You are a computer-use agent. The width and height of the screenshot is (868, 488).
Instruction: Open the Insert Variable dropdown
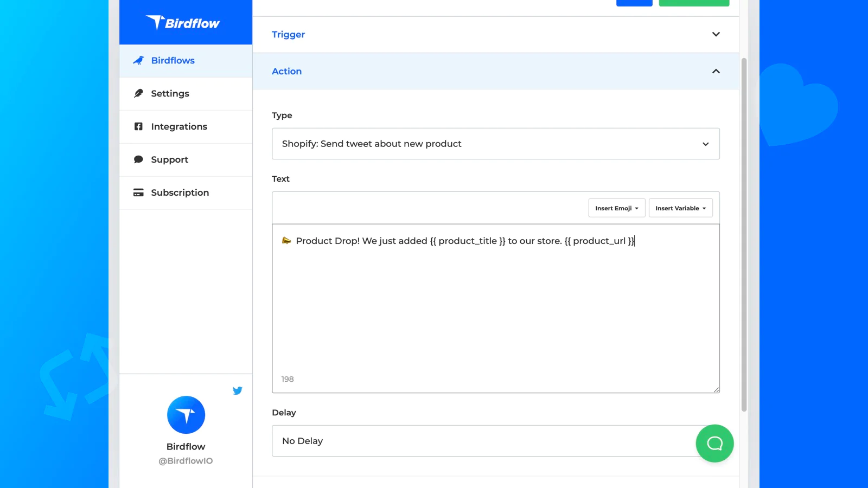click(681, 208)
